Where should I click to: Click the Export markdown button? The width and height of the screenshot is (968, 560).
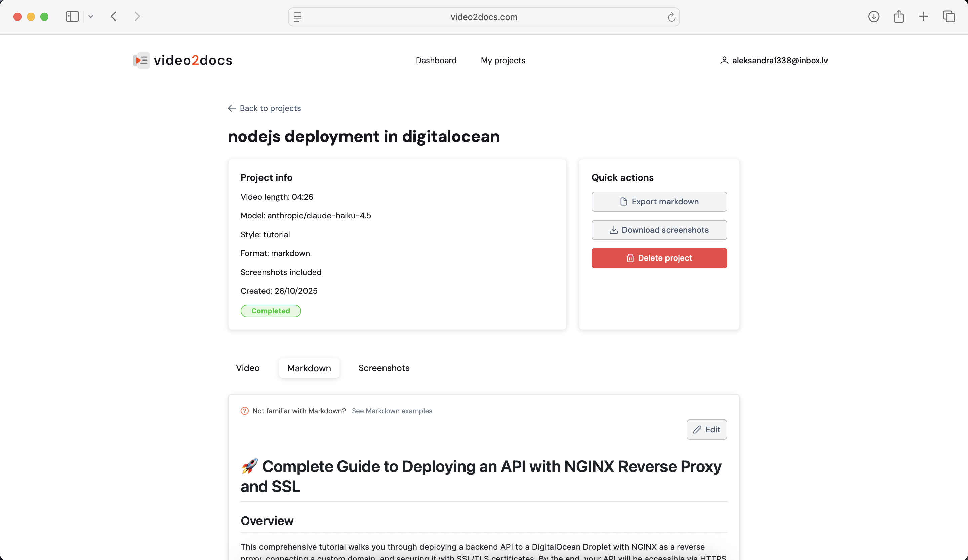pos(659,202)
